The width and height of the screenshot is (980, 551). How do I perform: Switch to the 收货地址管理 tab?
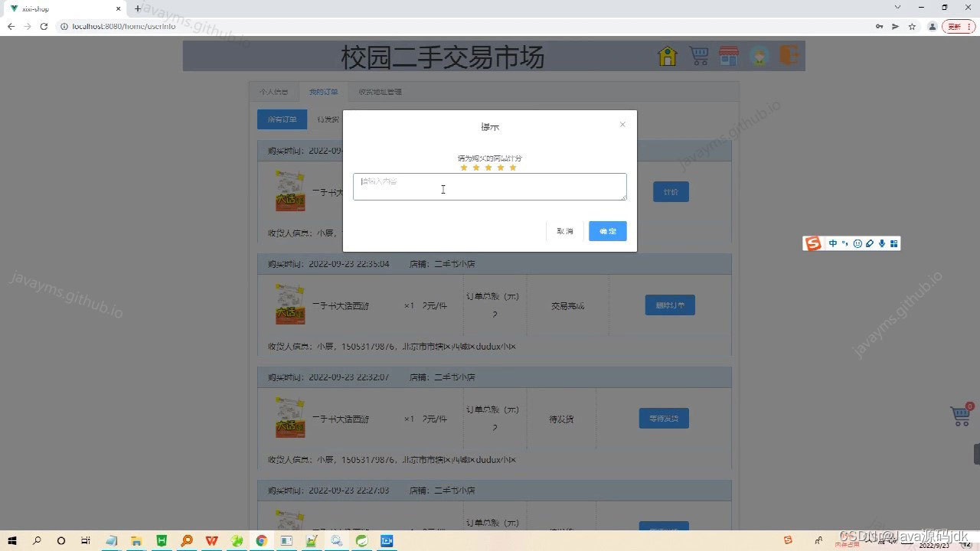(380, 92)
